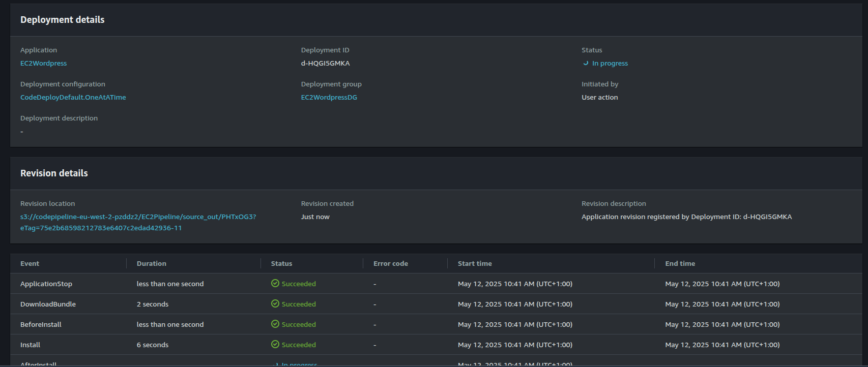Viewport: 868px width, 367px height.
Task: Click the Install end time cell
Action: (722, 345)
